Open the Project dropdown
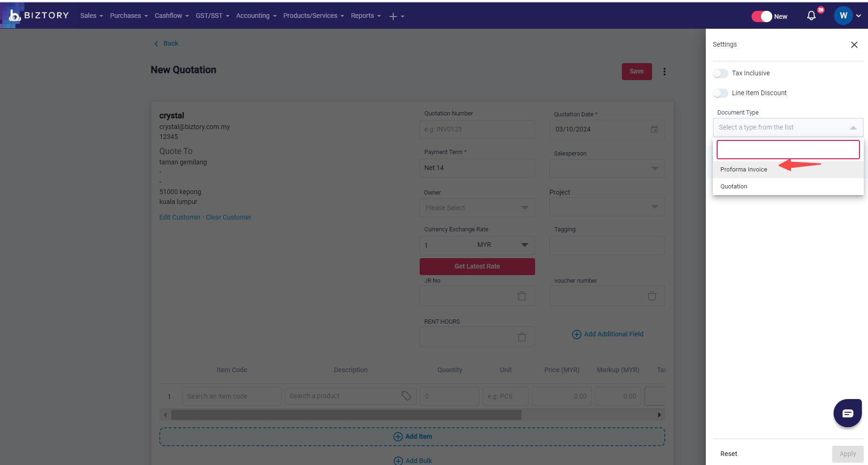The image size is (868, 465). pos(607,207)
